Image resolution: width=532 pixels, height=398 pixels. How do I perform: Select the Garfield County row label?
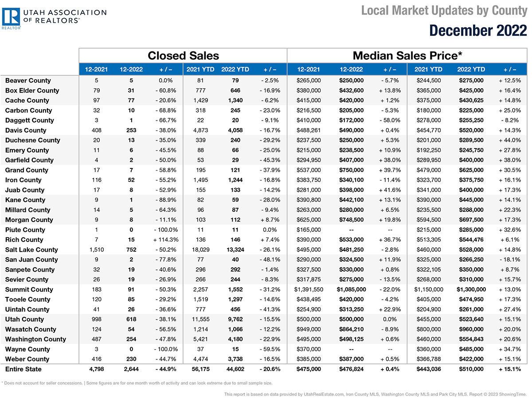coord(29,160)
